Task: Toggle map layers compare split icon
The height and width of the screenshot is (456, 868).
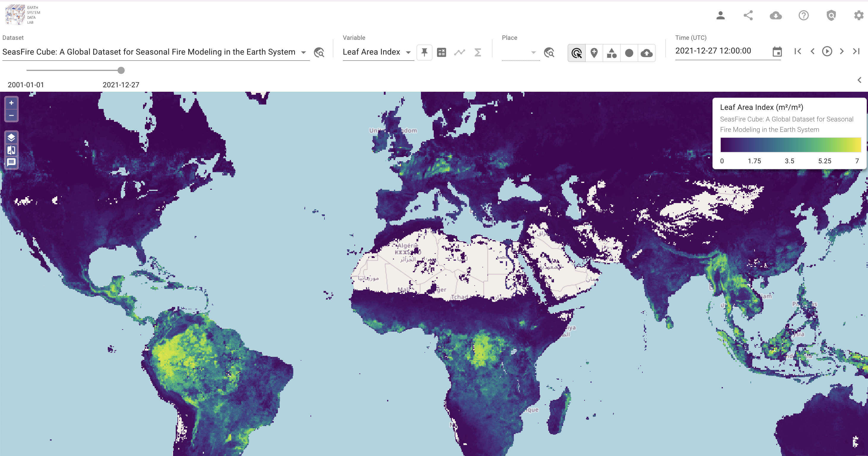Action: click(x=11, y=150)
